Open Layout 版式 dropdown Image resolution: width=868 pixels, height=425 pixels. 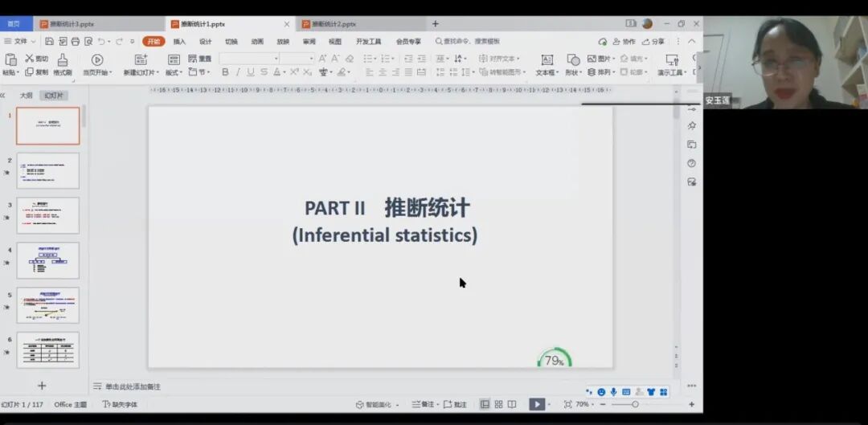(174, 64)
